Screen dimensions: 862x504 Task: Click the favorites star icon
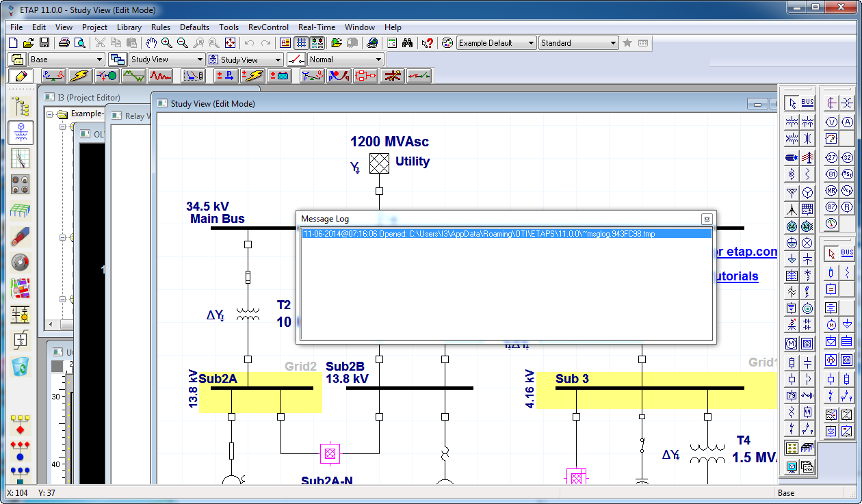[627, 43]
